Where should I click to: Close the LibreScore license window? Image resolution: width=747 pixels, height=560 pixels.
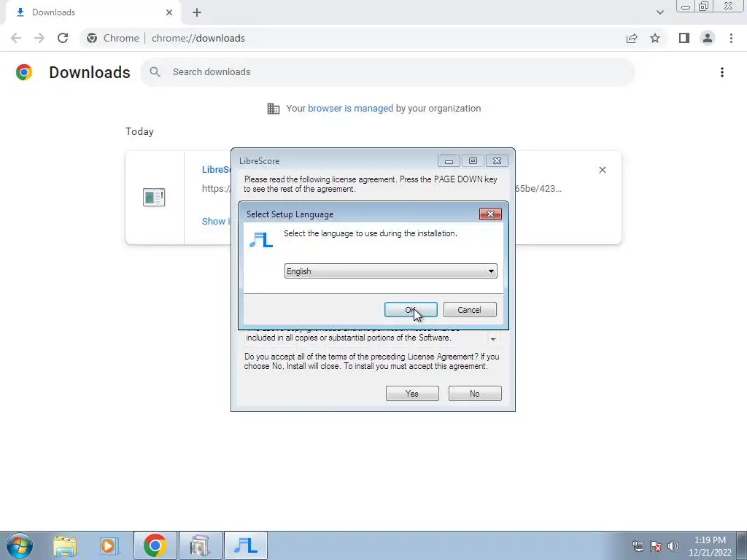(x=497, y=161)
